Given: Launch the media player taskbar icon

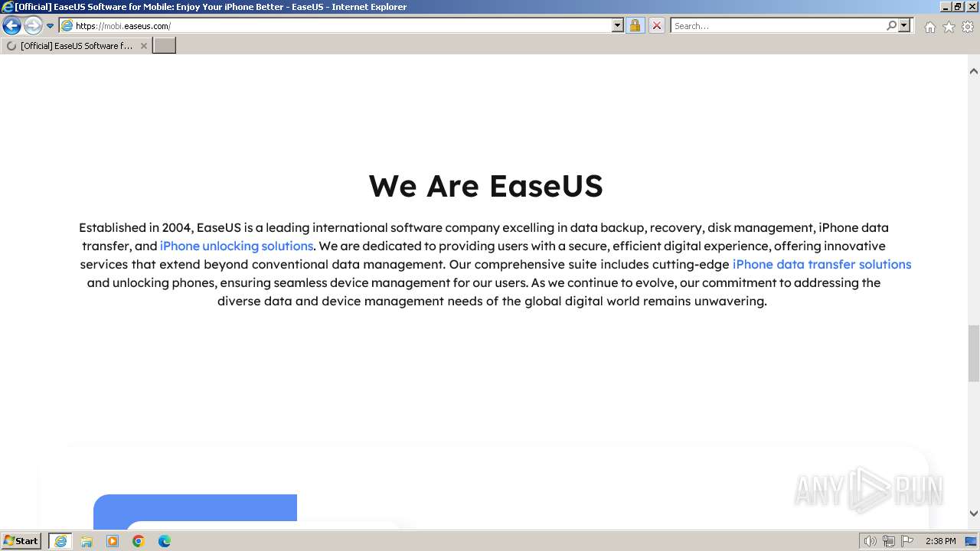Looking at the screenshot, I should (113, 541).
